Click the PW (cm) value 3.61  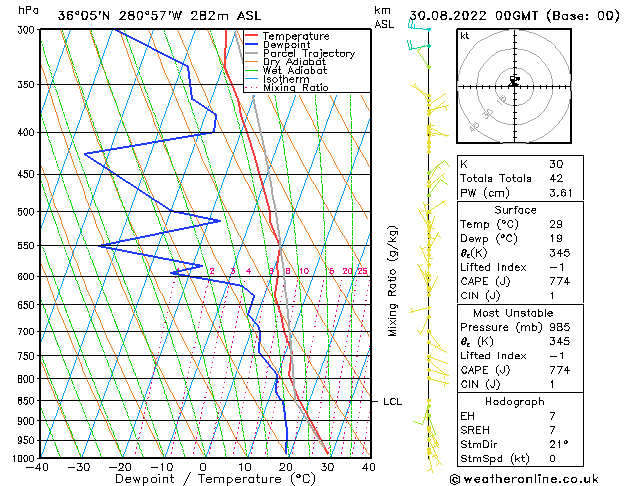tap(560, 193)
